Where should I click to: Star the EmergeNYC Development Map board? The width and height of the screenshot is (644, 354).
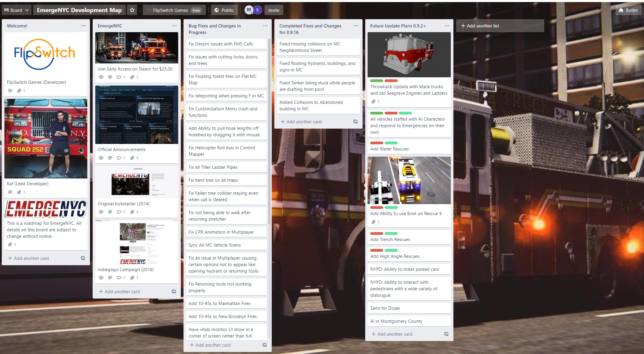point(132,10)
